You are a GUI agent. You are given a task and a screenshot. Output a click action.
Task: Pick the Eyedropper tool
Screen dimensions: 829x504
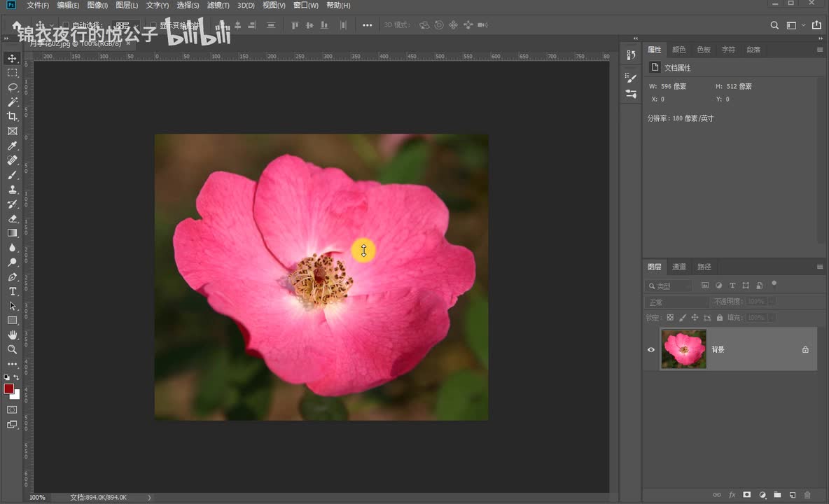[13, 146]
